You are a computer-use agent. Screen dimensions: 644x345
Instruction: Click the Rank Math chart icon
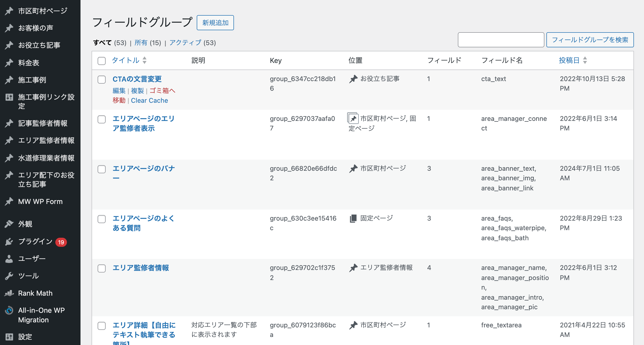(9, 293)
